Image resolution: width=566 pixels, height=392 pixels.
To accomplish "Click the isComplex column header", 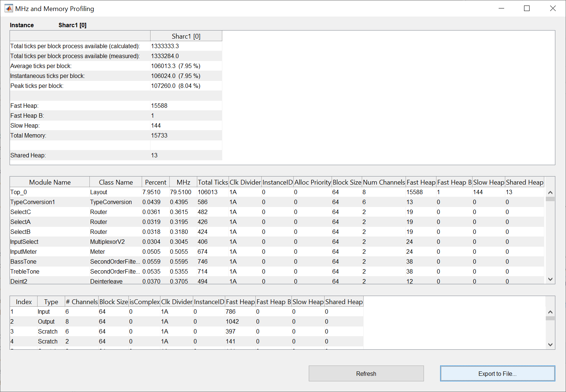I will click(x=145, y=302).
